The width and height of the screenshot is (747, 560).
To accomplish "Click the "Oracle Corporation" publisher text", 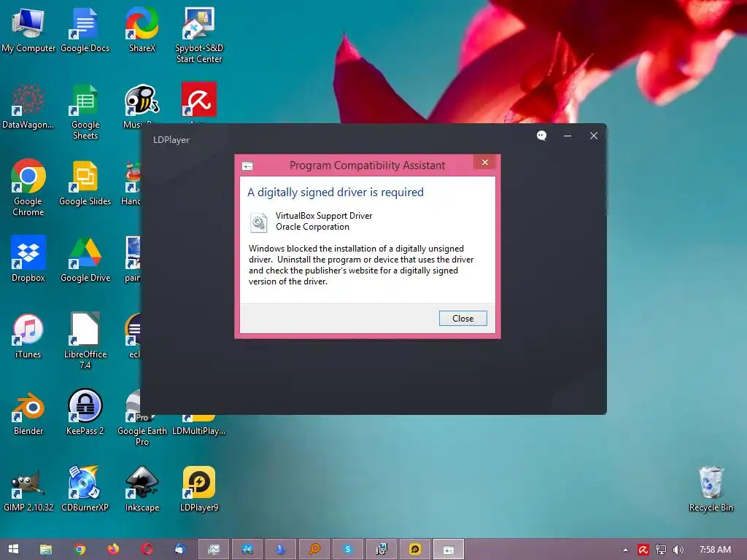I will tap(312, 227).
